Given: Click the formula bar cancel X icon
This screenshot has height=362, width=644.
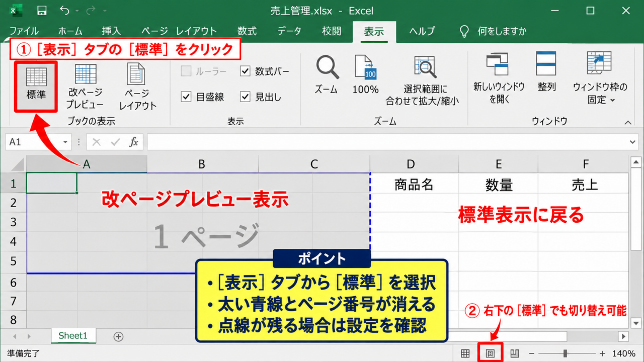Looking at the screenshot, I should [97, 142].
